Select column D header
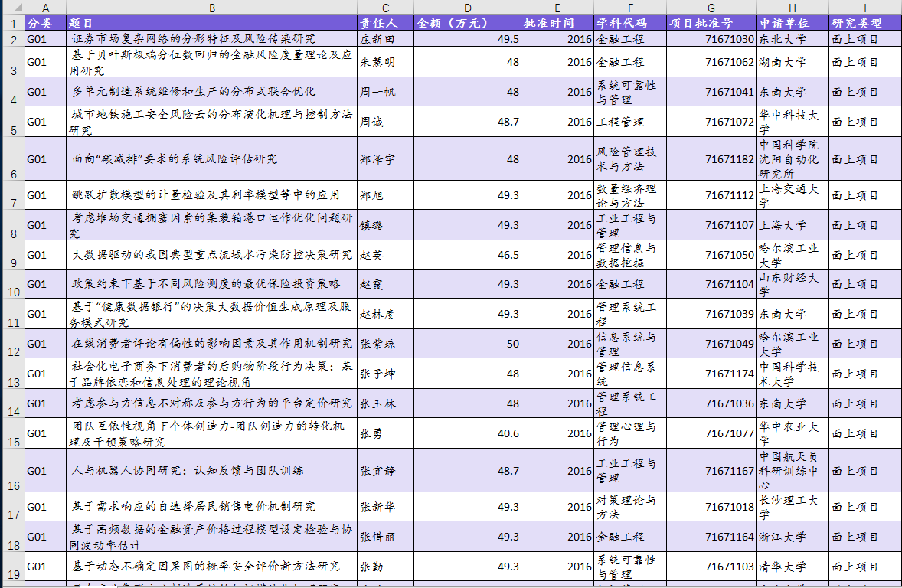The width and height of the screenshot is (902, 588). coord(467,8)
